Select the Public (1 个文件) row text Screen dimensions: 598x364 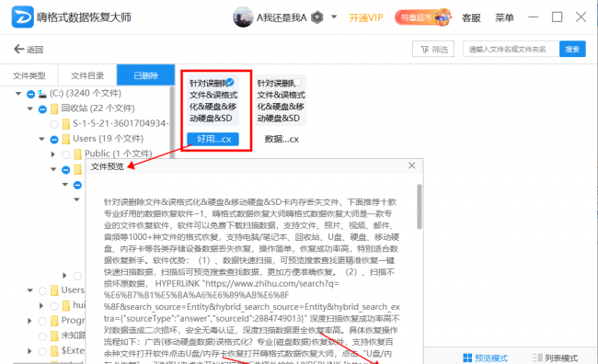coord(119,154)
